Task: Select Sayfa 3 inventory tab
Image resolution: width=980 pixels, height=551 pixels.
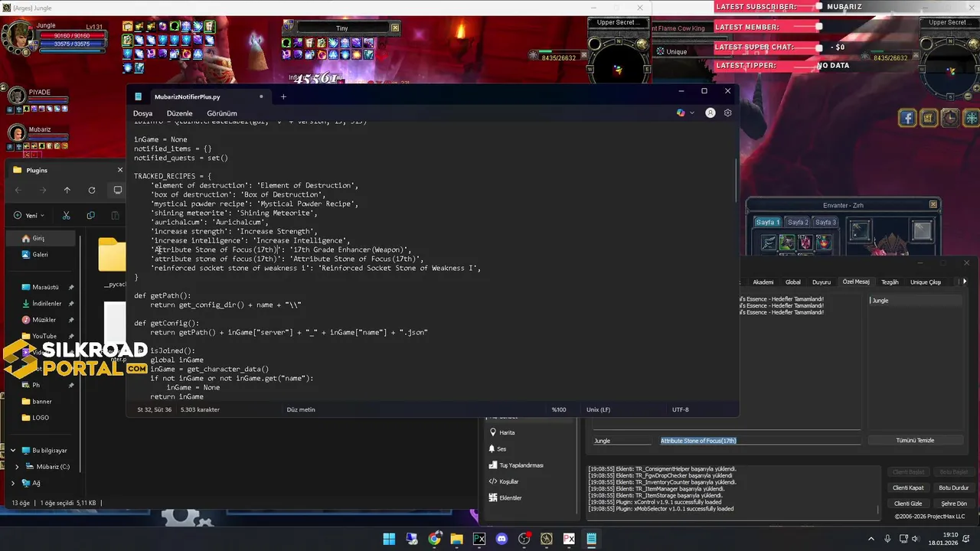Action: click(825, 222)
